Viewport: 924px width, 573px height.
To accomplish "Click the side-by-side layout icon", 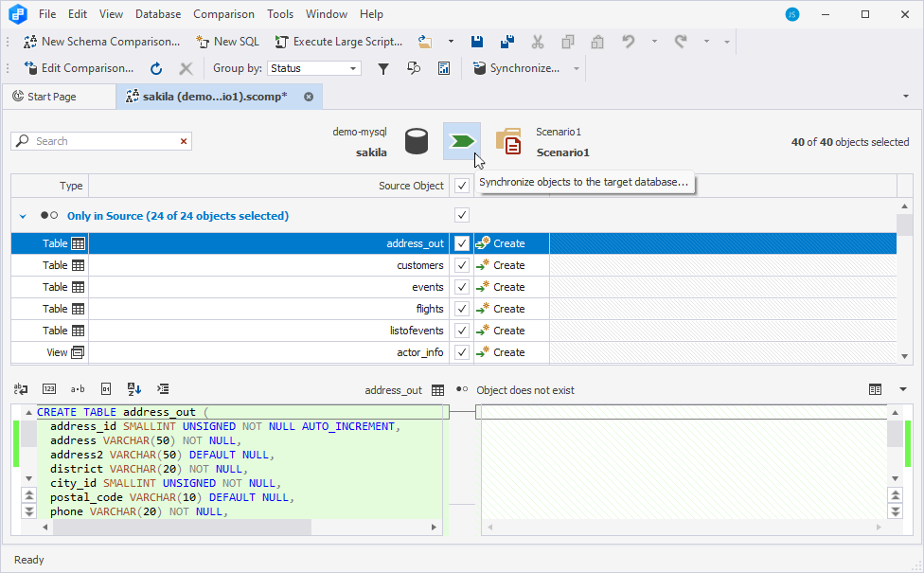I will click(875, 389).
